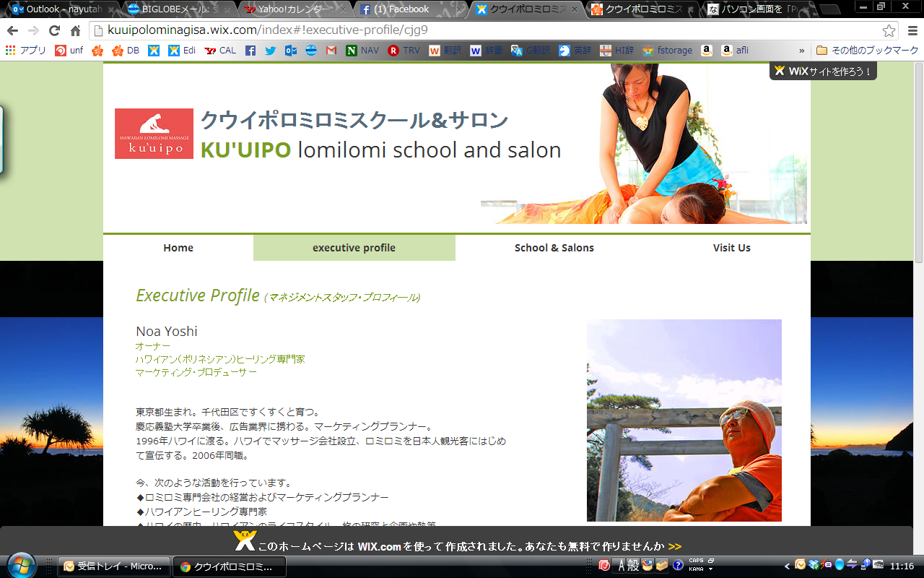Show hidden system tray icons arrow

788,565
